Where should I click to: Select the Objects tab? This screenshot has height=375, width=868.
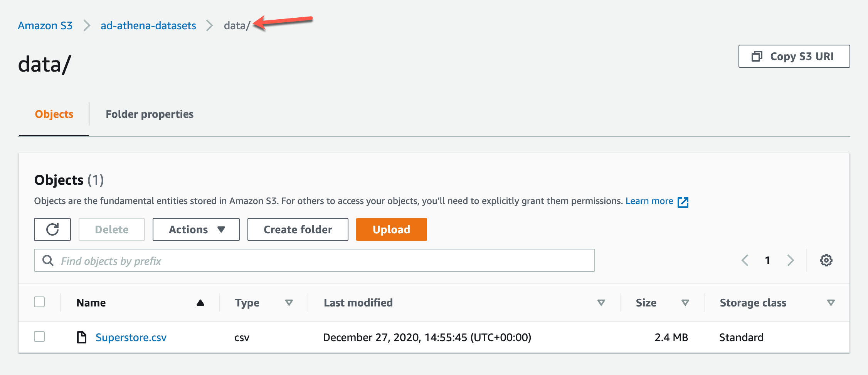54,114
